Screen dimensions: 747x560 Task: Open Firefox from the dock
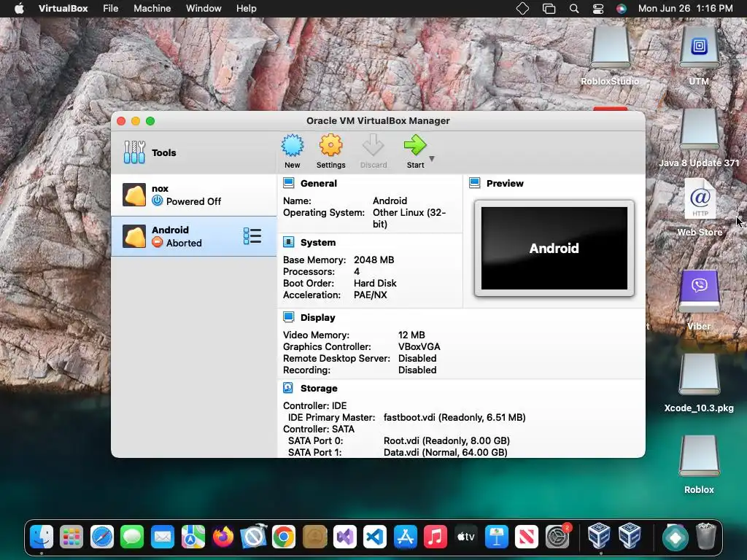223,537
